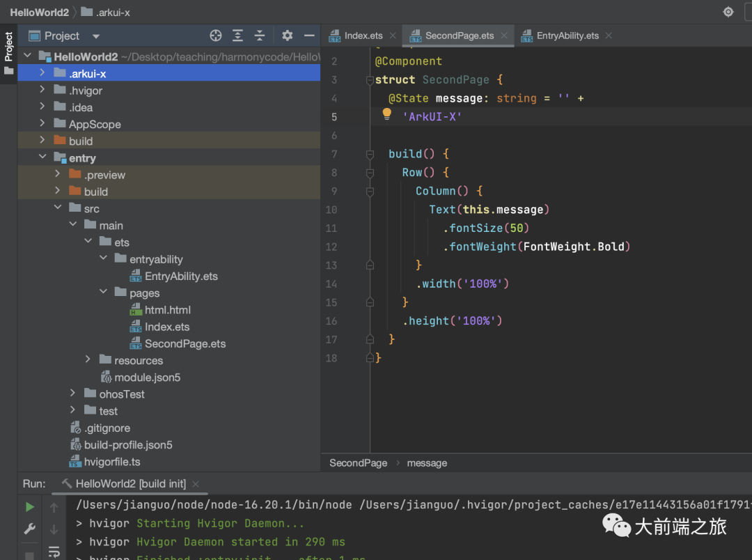752x560 pixels.
Task: Open Project panel settings gear
Action: tap(287, 36)
